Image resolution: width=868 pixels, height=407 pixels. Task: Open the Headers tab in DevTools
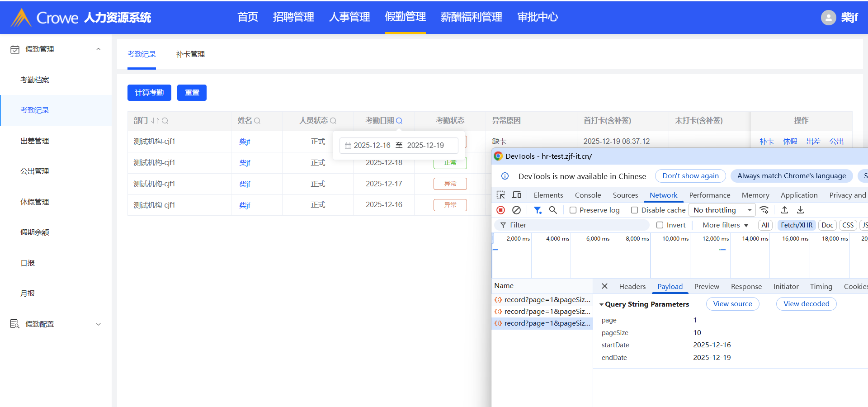632,287
